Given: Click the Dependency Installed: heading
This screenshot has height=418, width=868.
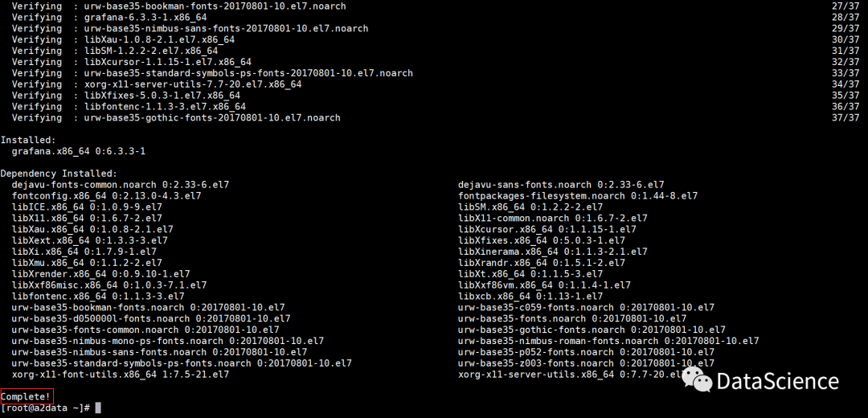Looking at the screenshot, I should (x=59, y=173).
